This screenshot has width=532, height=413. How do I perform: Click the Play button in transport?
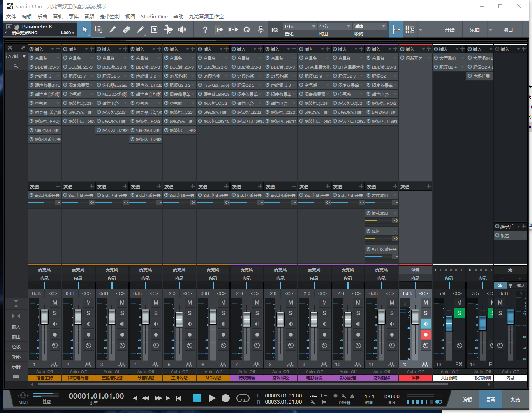[x=212, y=398]
